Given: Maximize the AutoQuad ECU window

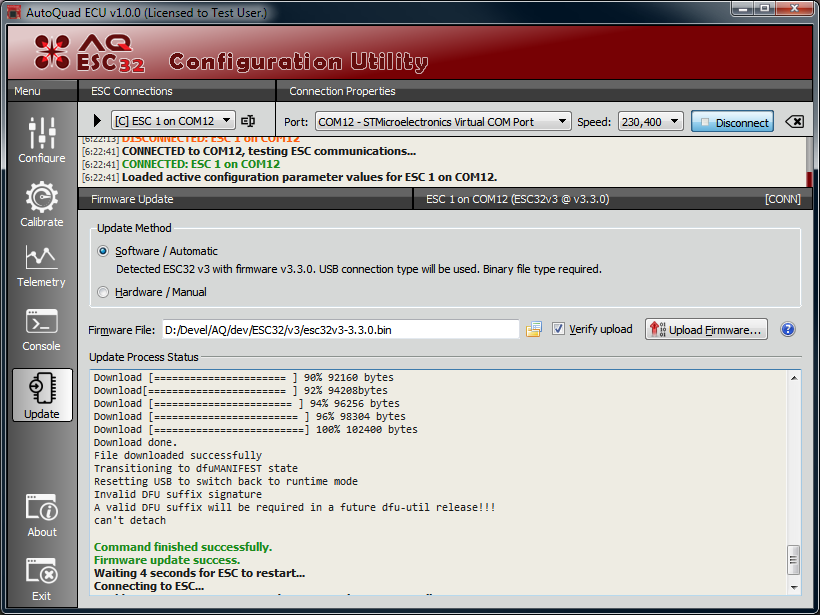Looking at the screenshot, I should coord(765,9).
